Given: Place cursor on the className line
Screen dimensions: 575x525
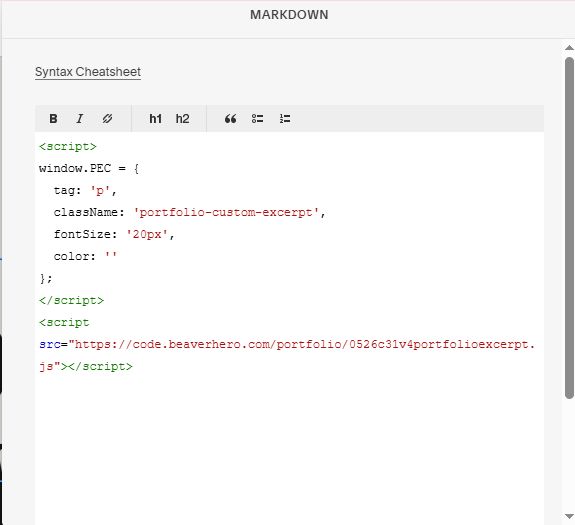Looking at the screenshot, I should point(189,213).
